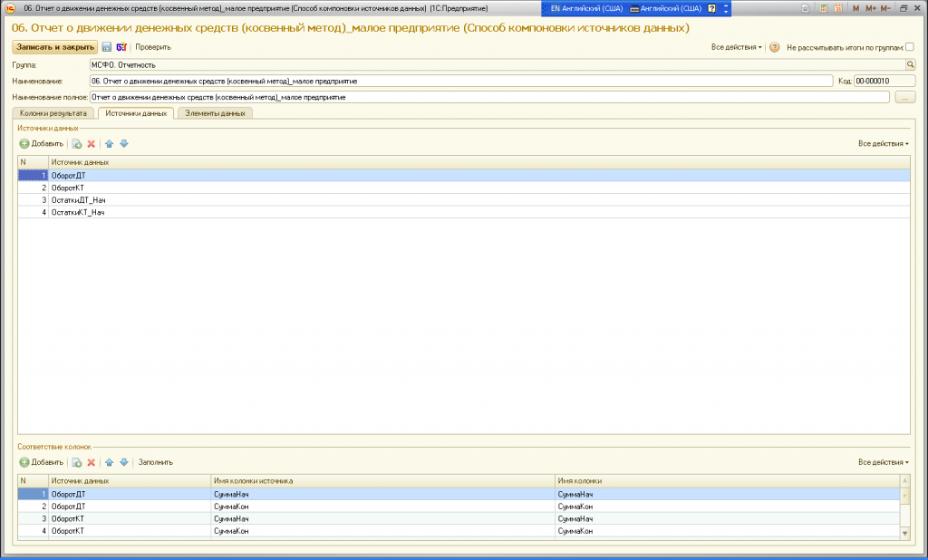Click magnifier icon in Группа field
Image resolution: width=928 pixels, height=560 pixels.
tap(910, 64)
